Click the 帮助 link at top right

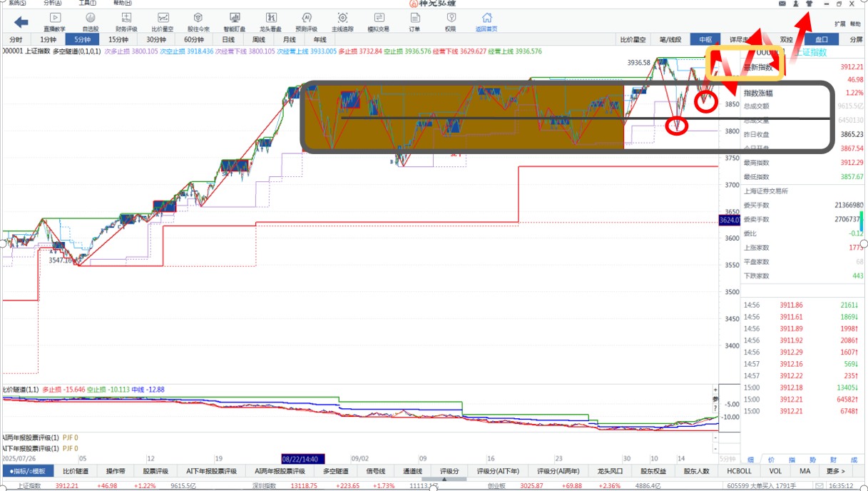point(855,24)
